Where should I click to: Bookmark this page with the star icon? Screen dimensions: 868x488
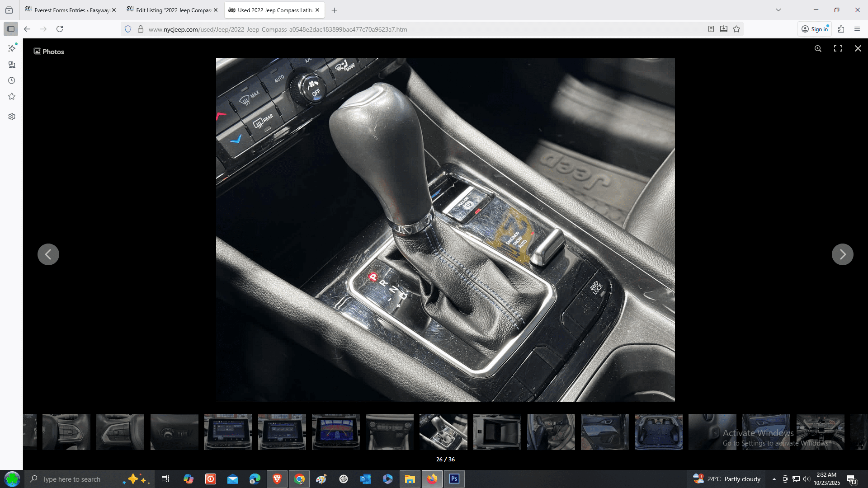click(736, 29)
